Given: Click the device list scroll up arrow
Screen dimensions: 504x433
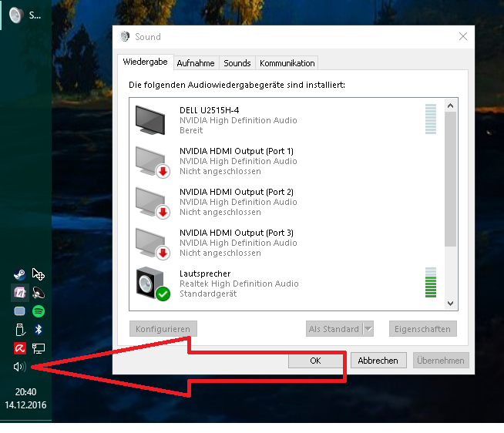Looking at the screenshot, I should (x=450, y=106).
